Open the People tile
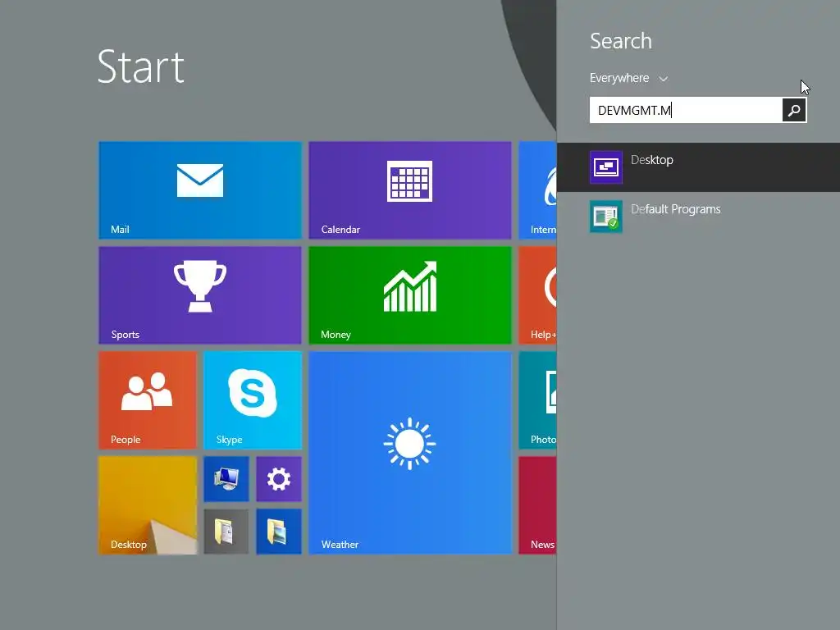This screenshot has height=630, width=840. (148, 400)
